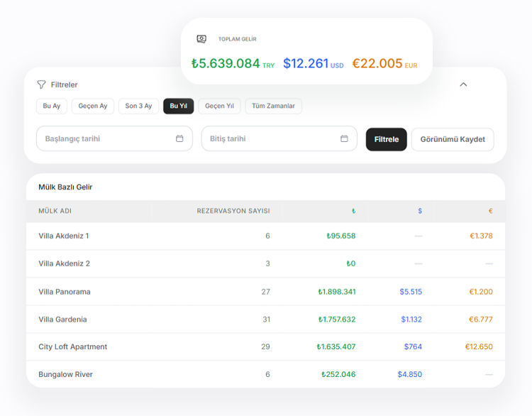Collapse the Filtreler panel with chevron
532x416 pixels.
463,84
